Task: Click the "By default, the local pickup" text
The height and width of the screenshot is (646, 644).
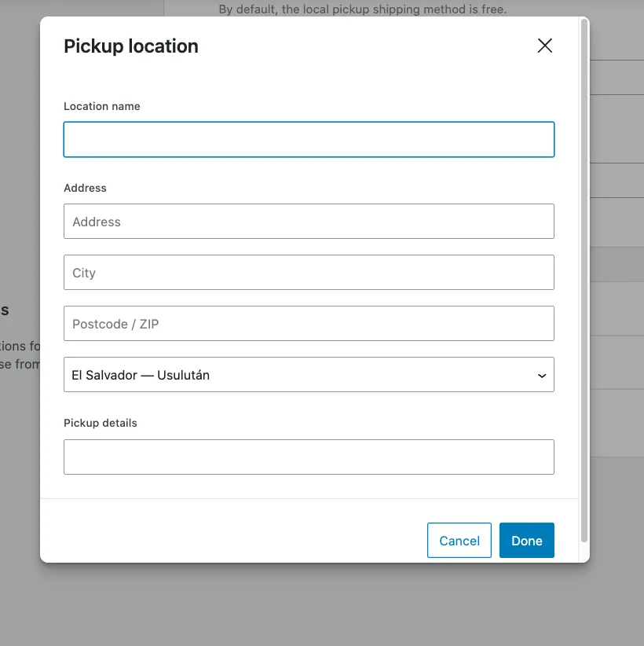Action: [362, 10]
